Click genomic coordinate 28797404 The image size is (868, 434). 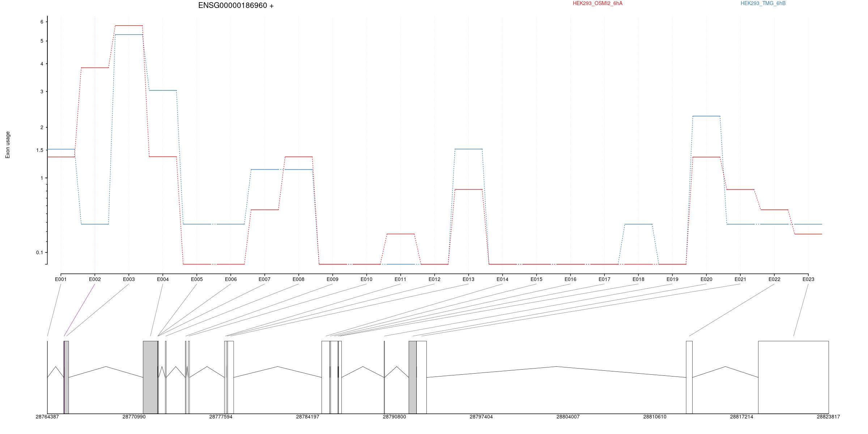pos(481,417)
